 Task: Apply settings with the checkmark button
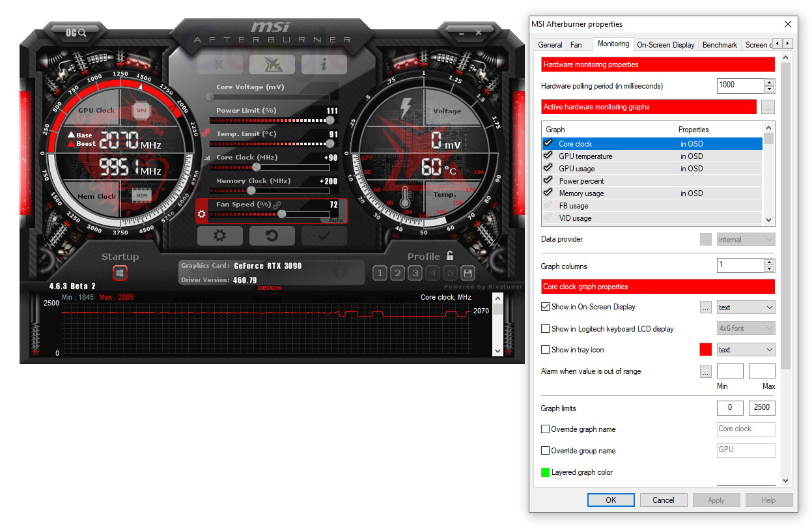coord(324,236)
